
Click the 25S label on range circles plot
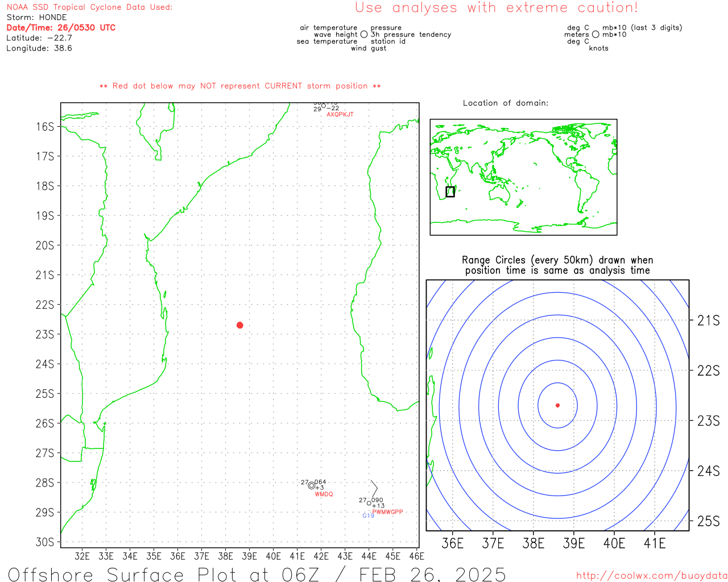(709, 521)
